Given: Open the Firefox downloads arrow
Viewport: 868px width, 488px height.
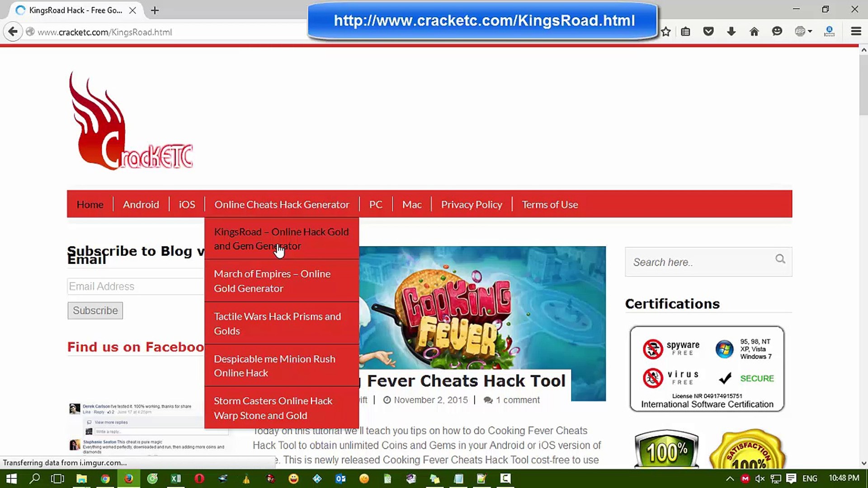Looking at the screenshot, I should click(731, 32).
